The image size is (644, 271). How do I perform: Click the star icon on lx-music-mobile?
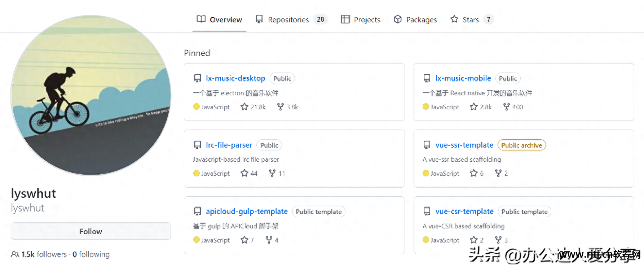(474, 107)
